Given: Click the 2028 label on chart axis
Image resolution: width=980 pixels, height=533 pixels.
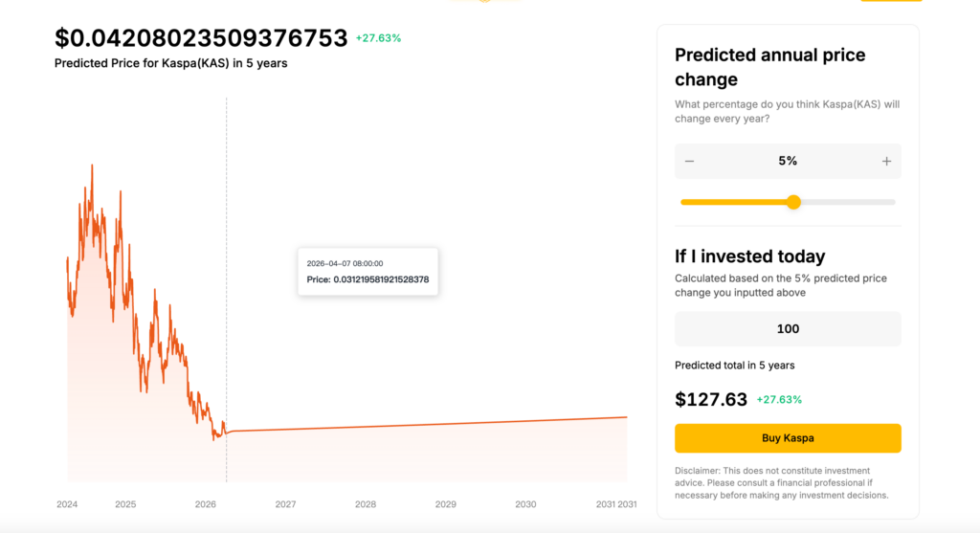Looking at the screenshot, I should click(366, 503).
